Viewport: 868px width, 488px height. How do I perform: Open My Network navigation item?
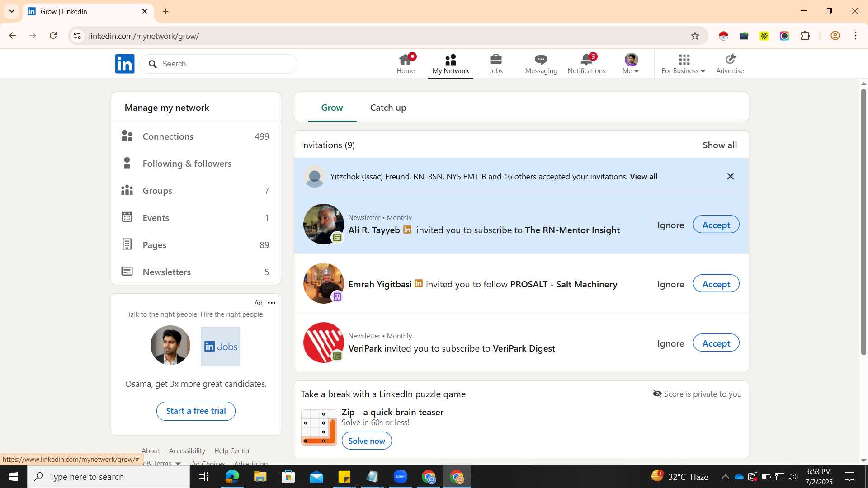click(x=451, y=64)
